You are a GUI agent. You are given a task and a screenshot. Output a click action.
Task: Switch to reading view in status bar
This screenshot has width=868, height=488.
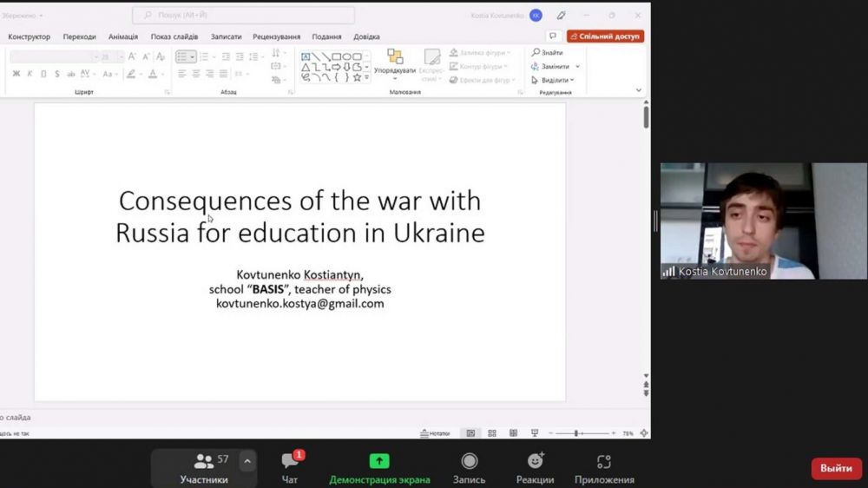pyautogui.click(x=513, y=433)
